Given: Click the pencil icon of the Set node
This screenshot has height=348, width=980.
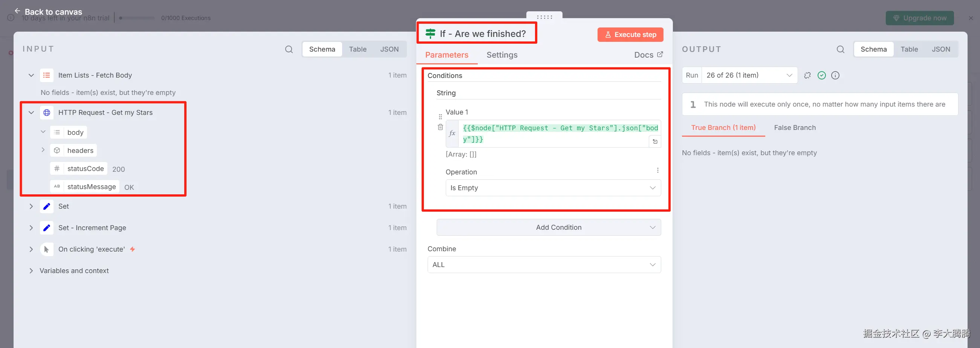Looking at the screenshot, I should click(x=46, y=206).
